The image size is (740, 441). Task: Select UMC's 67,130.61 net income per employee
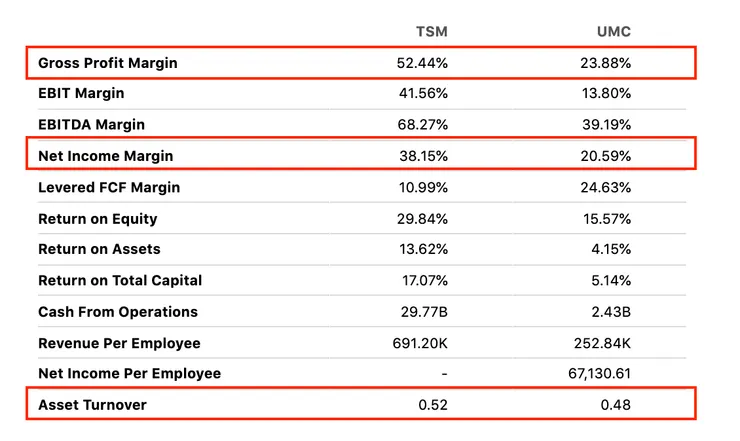(x=597, y=374)
